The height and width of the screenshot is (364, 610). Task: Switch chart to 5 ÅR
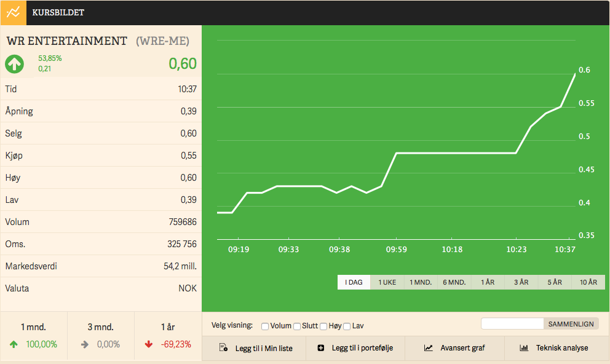pyautogui.click(x=555, y=282)
